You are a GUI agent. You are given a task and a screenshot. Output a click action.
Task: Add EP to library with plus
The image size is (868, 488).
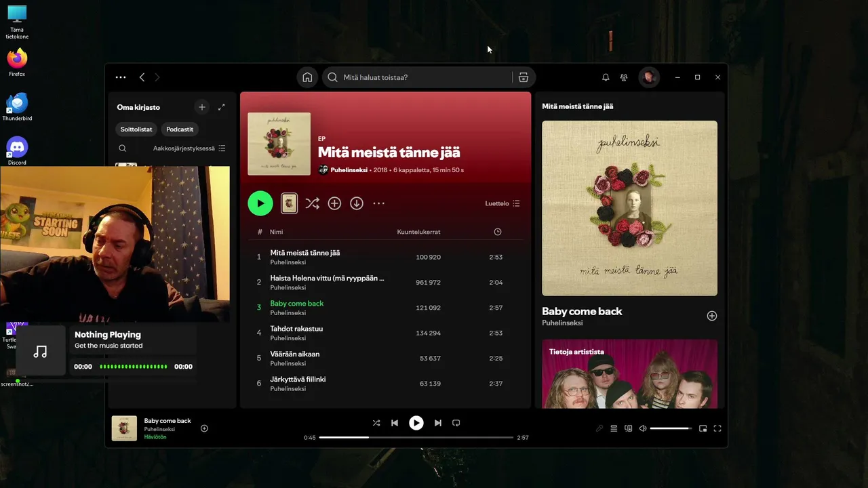334,203
